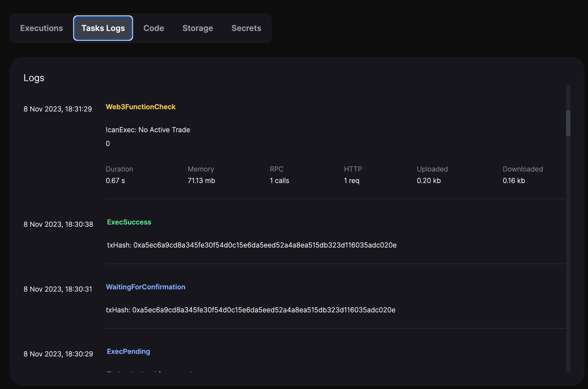The image size is (588, 389).
Task: Click the Duration column label
Action: pos(119,169)
